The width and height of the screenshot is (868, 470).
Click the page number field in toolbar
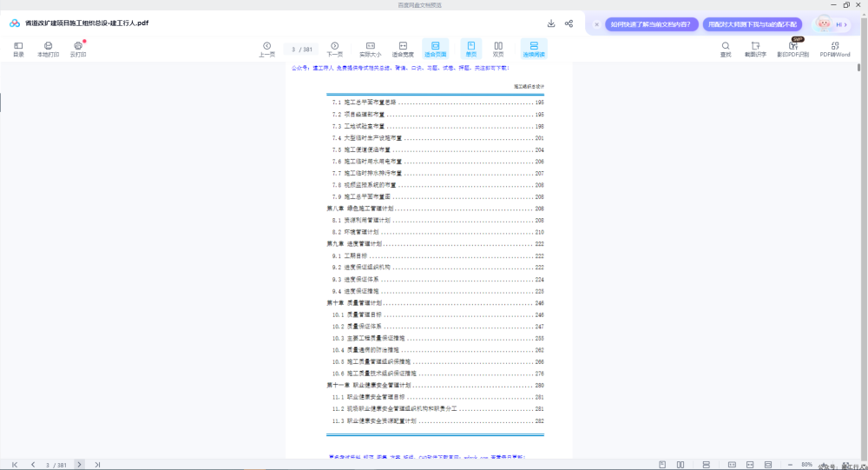[x=302, y=50]
